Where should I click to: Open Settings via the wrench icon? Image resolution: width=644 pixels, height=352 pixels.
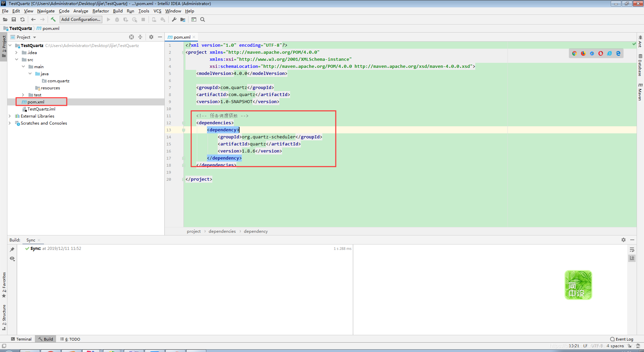click(174, 19)
